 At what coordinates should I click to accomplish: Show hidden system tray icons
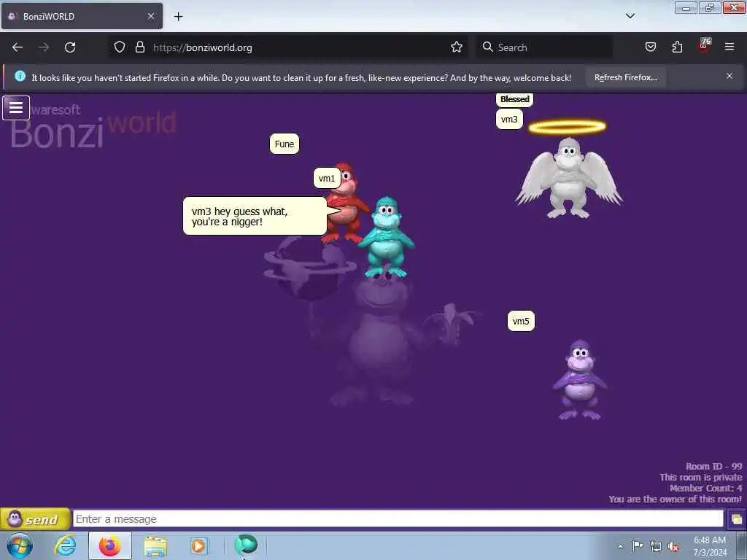(x=620, y=546)
